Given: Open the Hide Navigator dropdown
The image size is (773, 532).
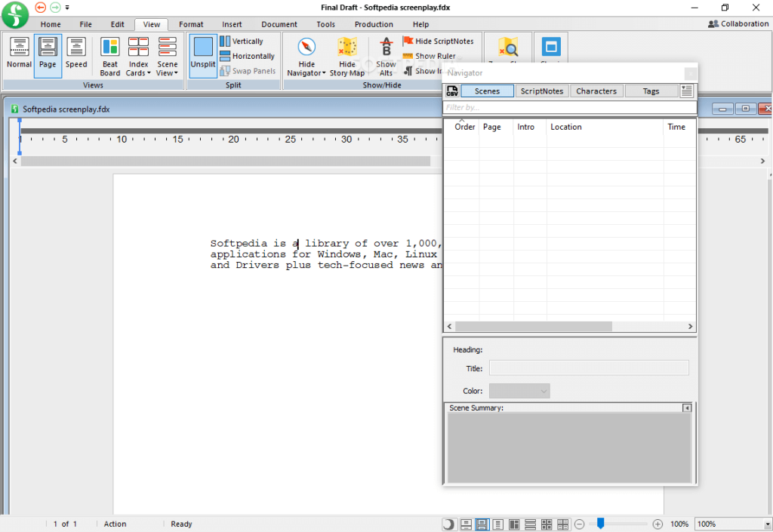Looking at the screenshot, I should pyautogui.click(x=306, y=57).
